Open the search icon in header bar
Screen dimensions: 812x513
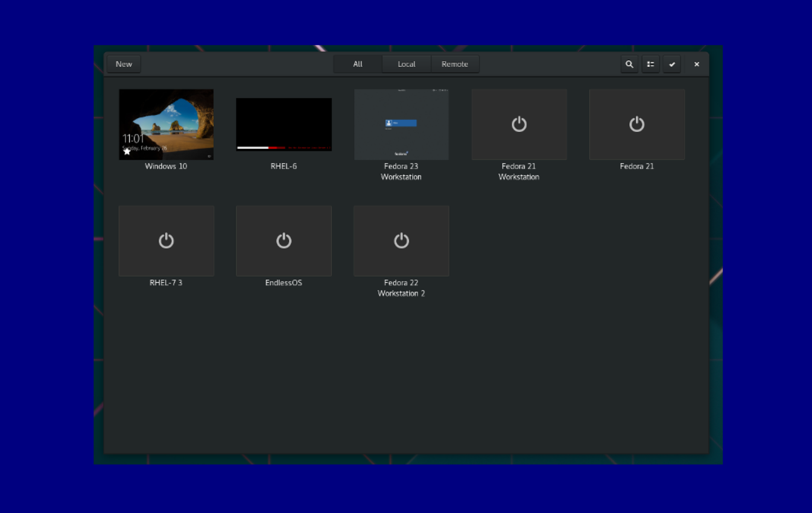(629, 64)
